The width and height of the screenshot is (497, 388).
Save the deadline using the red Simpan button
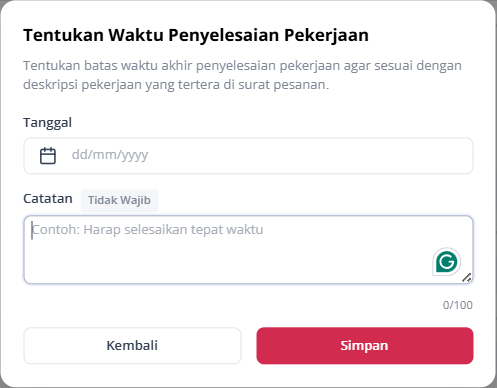pos(365,346)
